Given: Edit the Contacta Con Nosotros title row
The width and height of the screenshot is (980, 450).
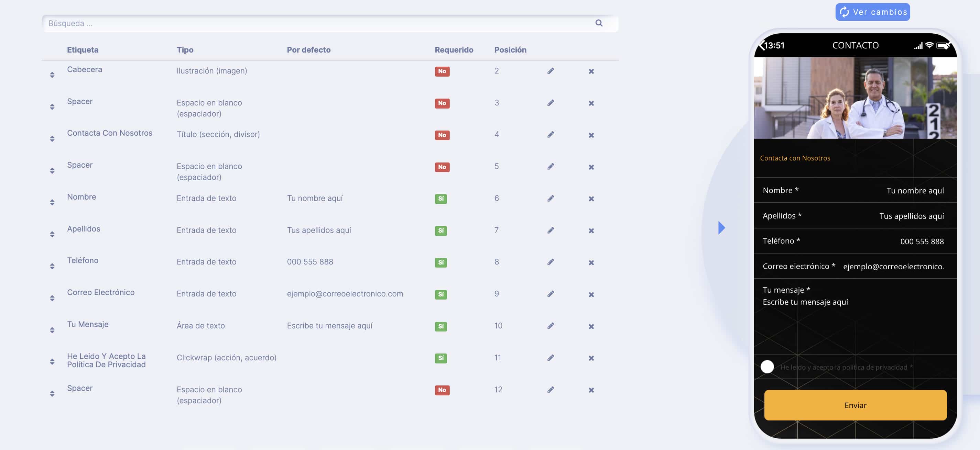Looking at the screenshot, I should click(551, 135).
